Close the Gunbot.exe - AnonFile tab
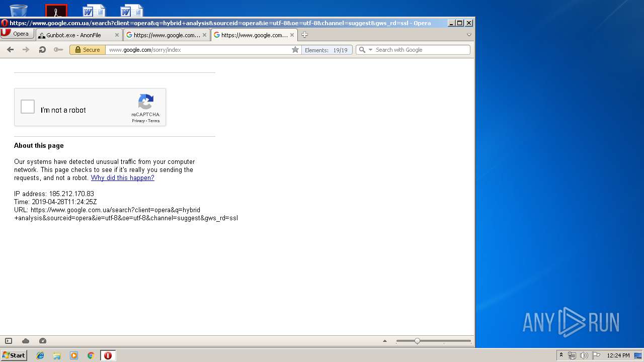Screen dimensions: 644x362 [117, 35]
